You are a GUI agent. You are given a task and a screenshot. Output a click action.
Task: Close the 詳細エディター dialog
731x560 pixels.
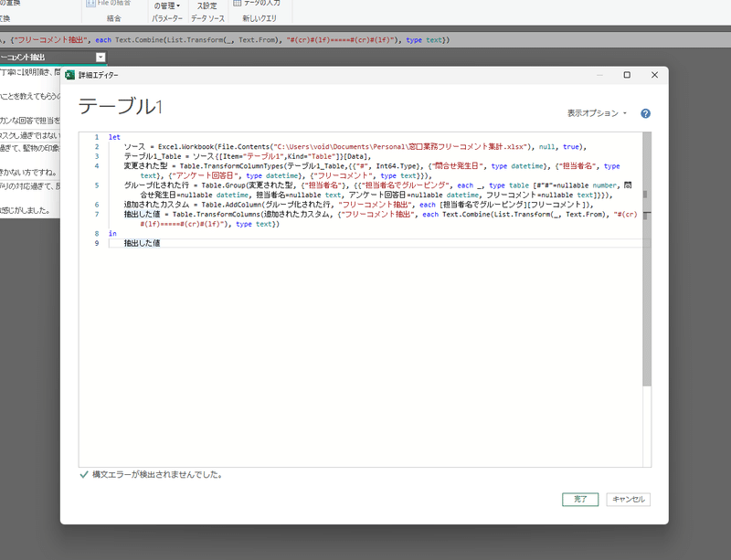(654, 75)
